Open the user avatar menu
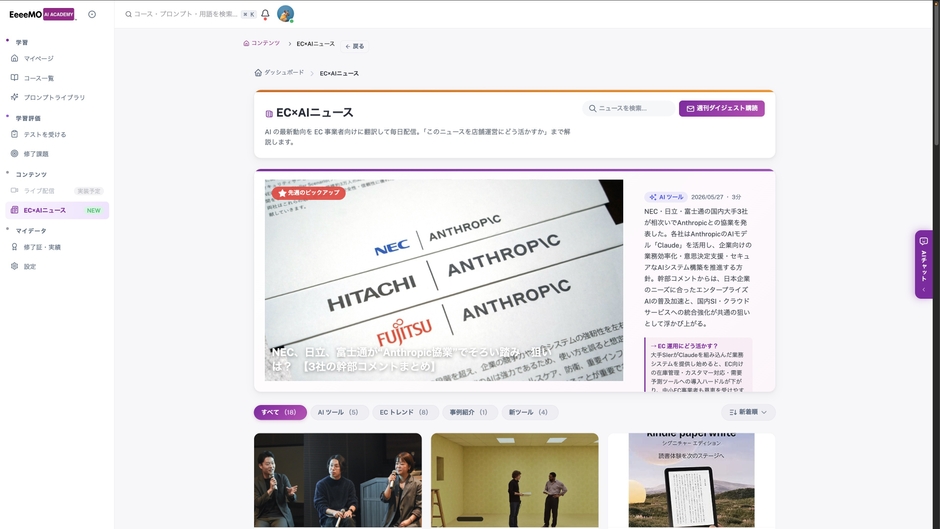940x529 pixels. point(285,14)
